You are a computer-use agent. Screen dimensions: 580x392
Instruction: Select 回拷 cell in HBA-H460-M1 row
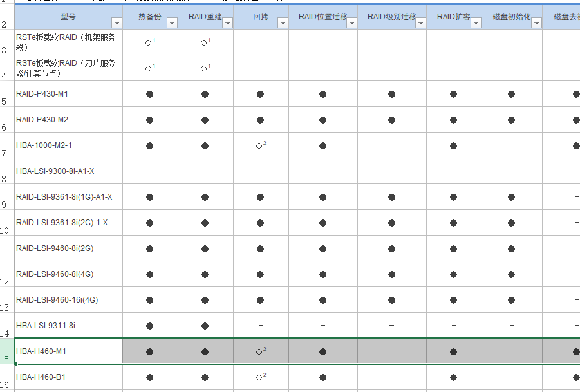click(x=261, y=351)
